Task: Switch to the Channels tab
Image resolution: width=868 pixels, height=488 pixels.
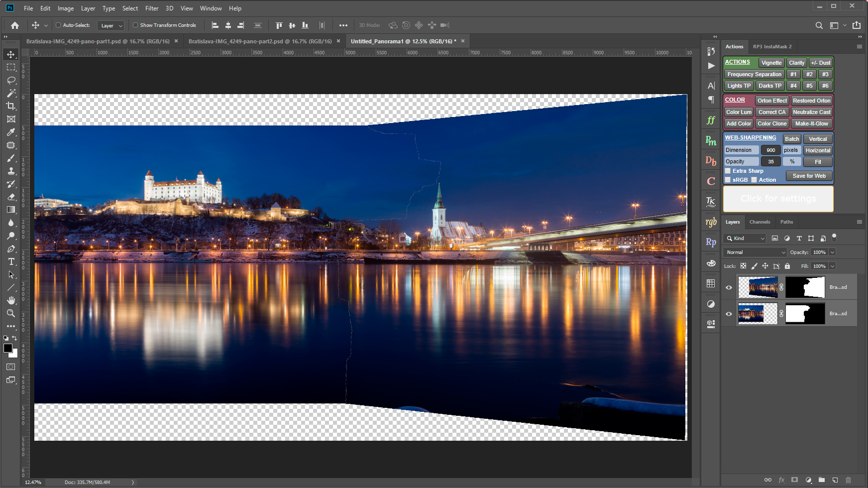Action: (x=759, y=222)
